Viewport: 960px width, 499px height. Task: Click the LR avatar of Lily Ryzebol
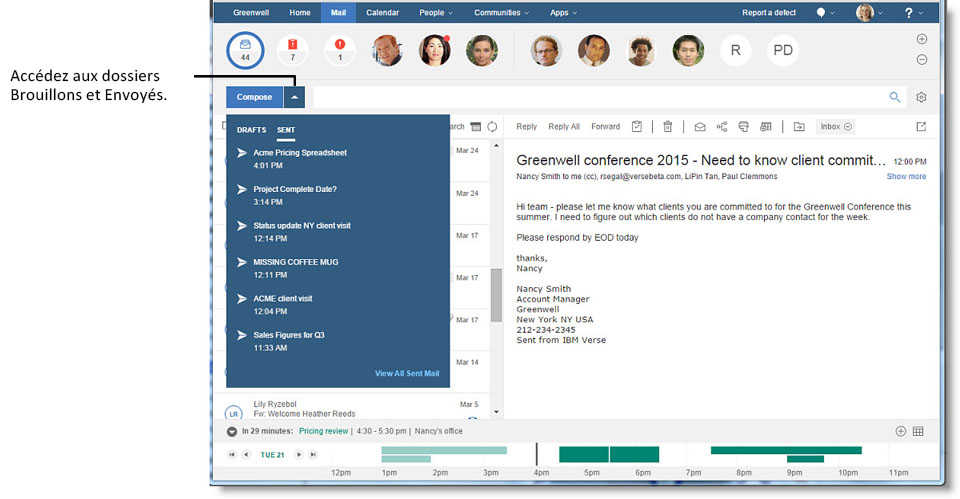(x=233, y=413)
